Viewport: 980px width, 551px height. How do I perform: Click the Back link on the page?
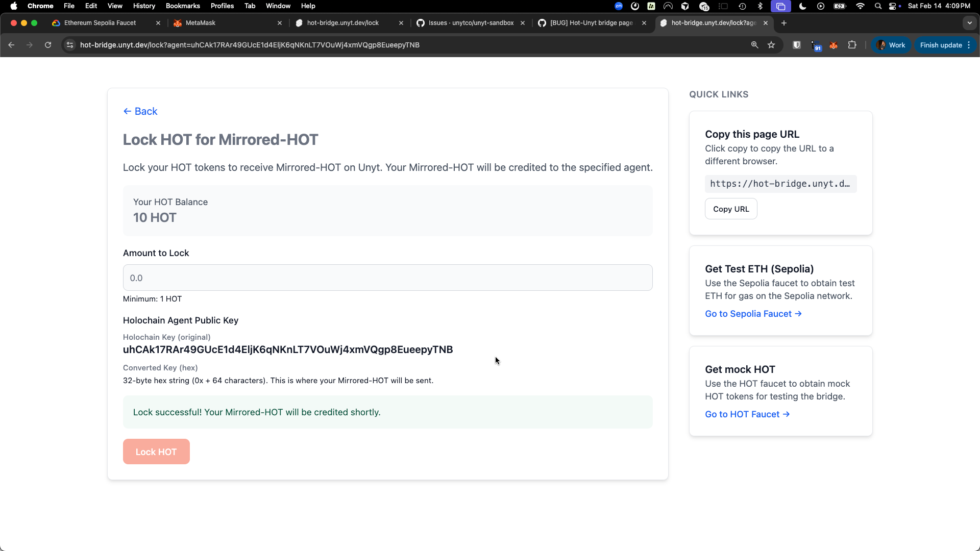point(140,111)
